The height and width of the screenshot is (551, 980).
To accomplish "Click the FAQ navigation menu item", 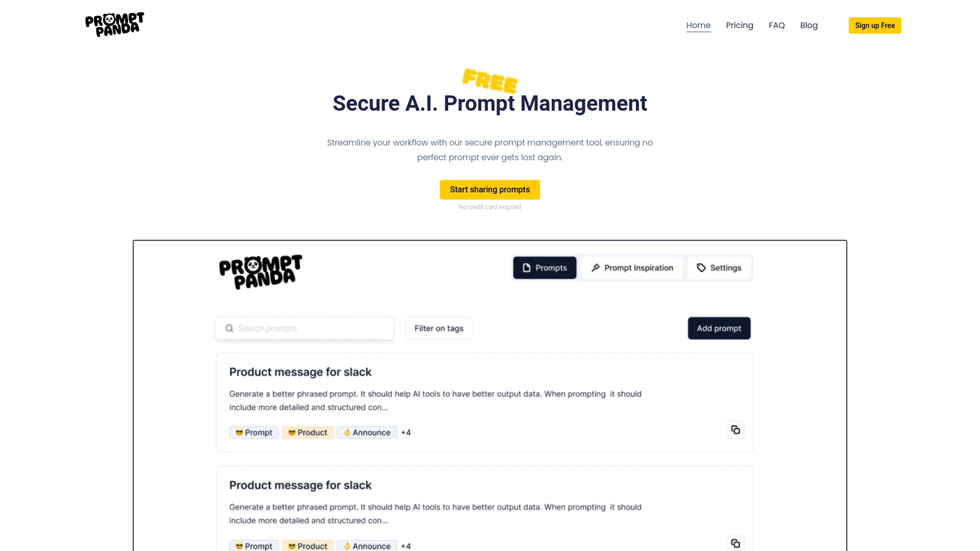I will (x=777, y=25).
